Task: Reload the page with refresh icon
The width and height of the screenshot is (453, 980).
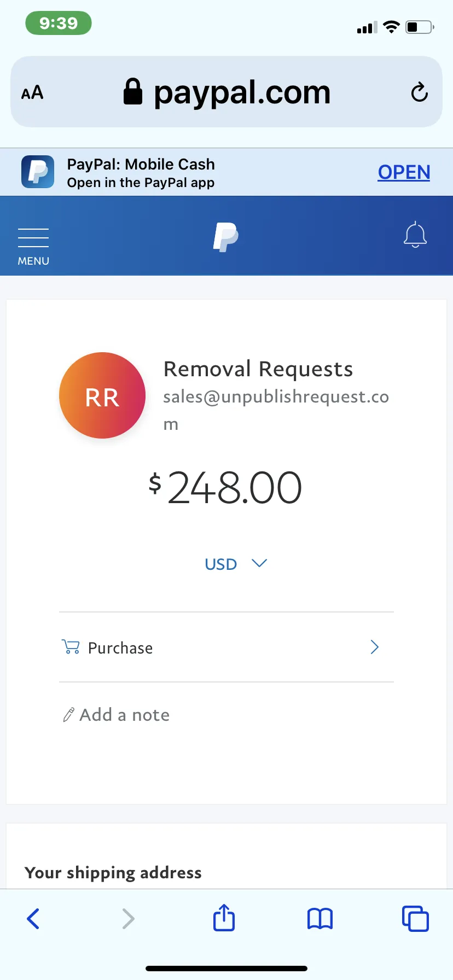Action: coord(420,92)
